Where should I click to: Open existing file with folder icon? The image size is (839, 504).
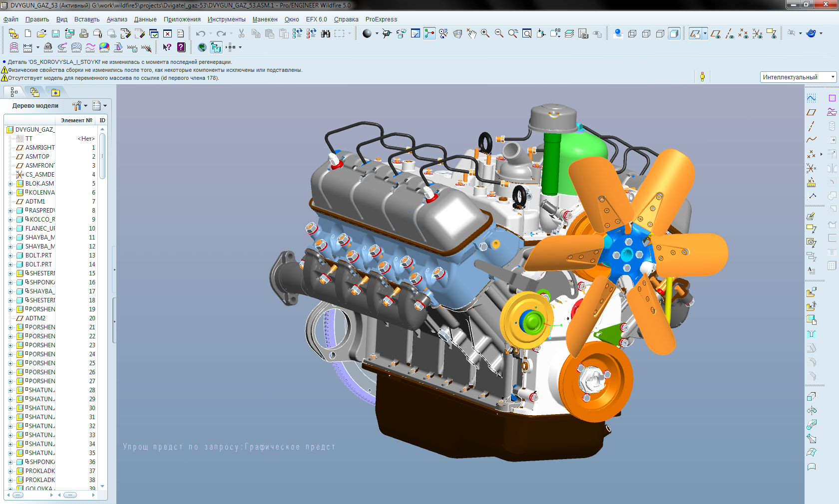tap(42, 33)
